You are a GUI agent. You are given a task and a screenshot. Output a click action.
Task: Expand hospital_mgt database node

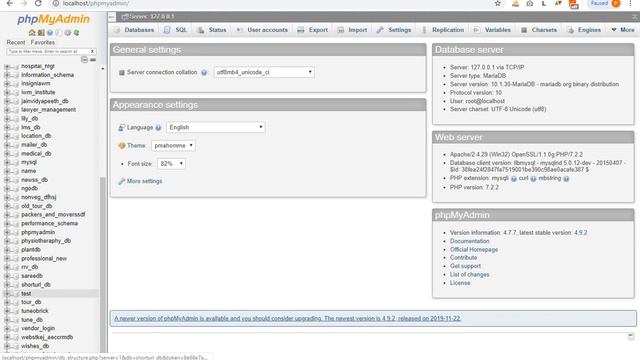point(7,66)
